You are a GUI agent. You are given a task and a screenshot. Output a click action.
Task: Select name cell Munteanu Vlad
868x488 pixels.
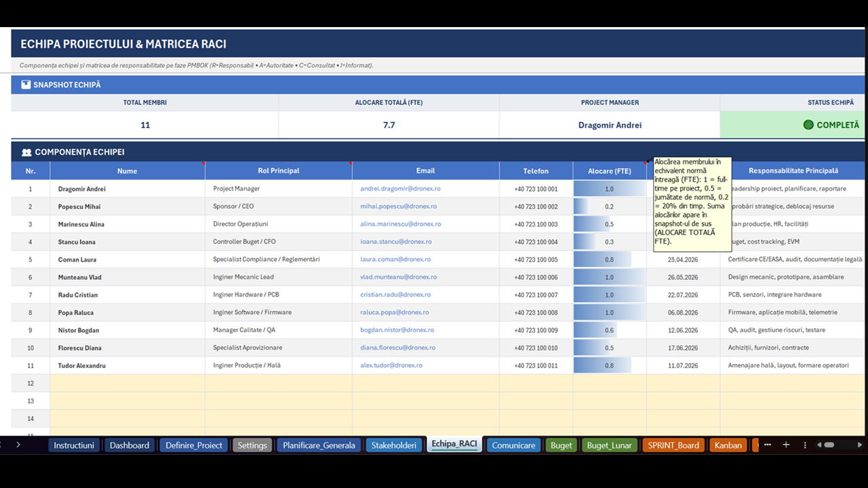tap(127, 277)
